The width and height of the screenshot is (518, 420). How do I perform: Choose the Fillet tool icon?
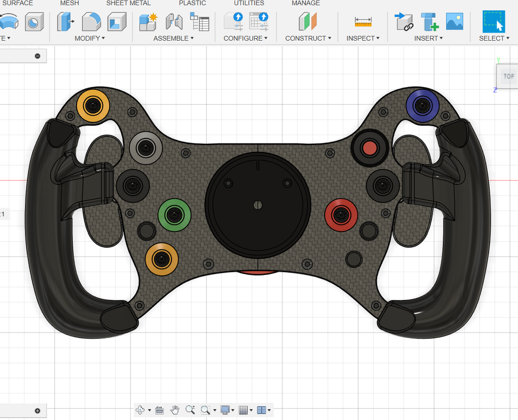tap(91, 21)
